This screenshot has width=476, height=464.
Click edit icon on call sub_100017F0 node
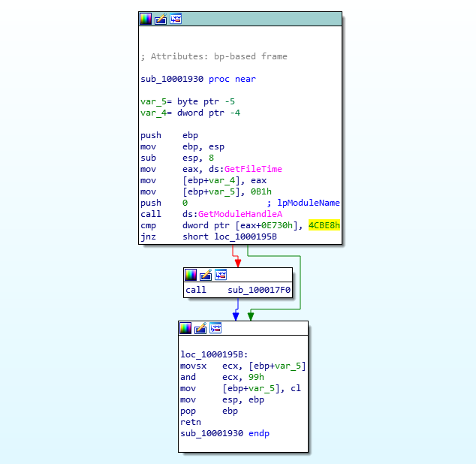[206, 275]
